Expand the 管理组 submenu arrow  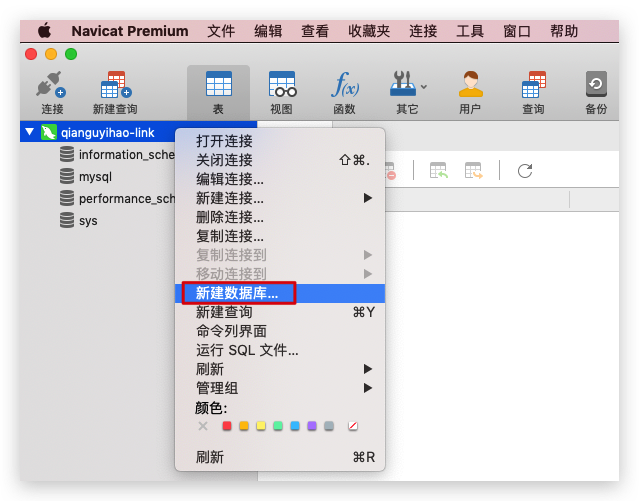click(x=368, y=388)
